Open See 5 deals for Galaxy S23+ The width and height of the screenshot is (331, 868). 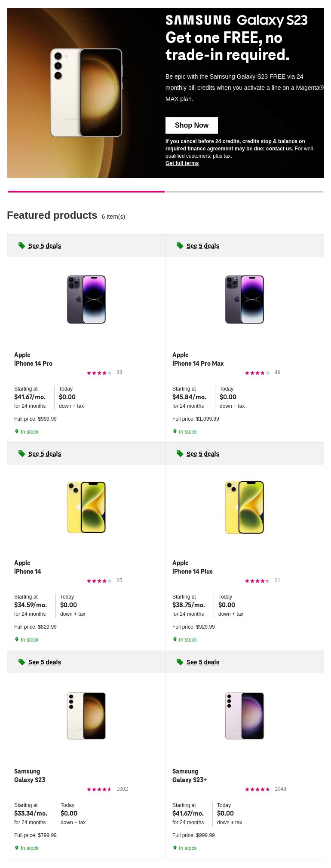[x=203, y=662]
